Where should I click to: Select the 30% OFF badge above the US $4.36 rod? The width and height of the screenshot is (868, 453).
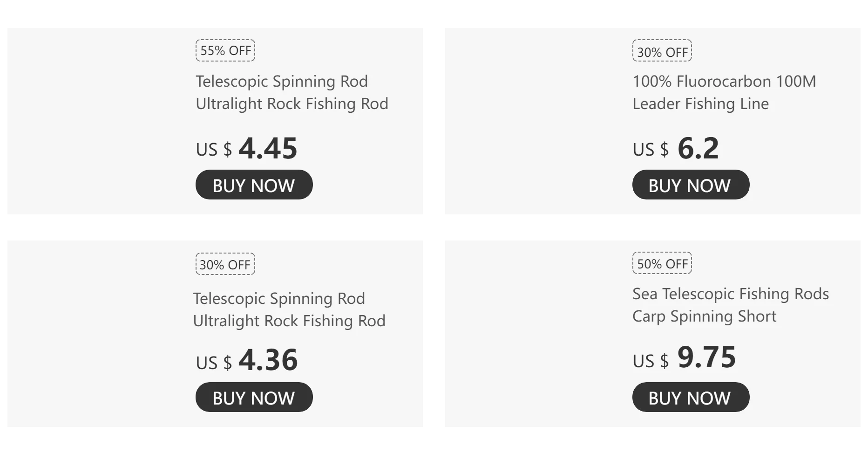[225, 264]
